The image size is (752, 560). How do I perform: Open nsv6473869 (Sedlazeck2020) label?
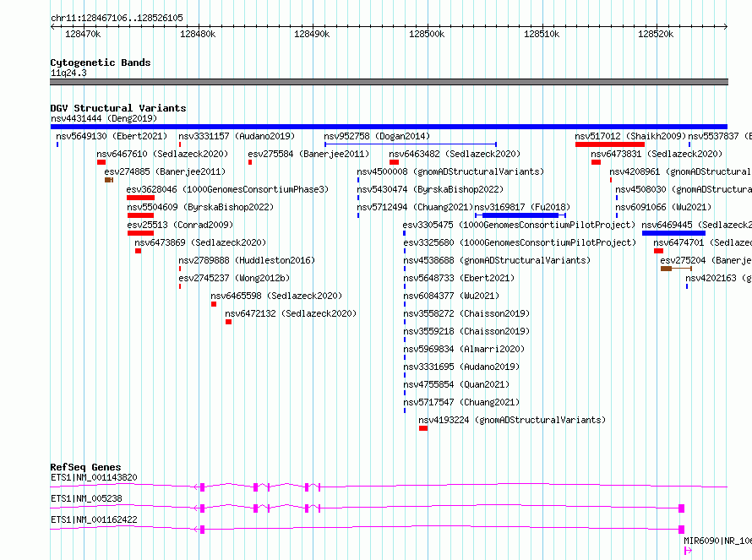coord(200,242)
